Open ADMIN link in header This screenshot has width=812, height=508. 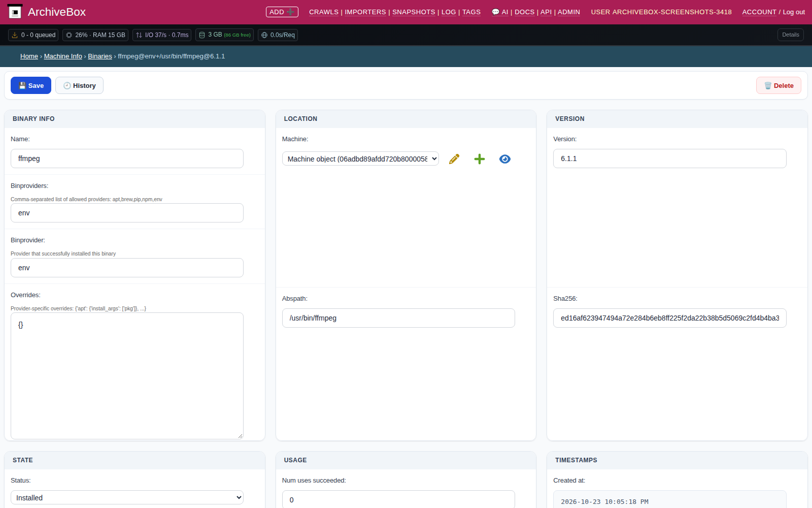[569, 12]
